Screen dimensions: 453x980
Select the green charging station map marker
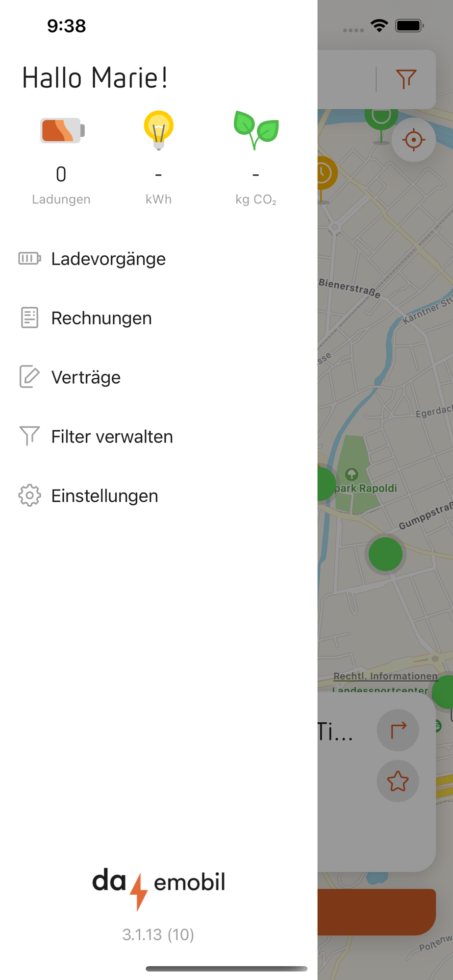pos(385,554)
